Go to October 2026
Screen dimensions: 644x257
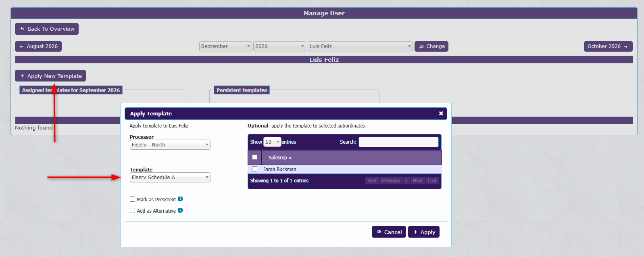[608, 46]
